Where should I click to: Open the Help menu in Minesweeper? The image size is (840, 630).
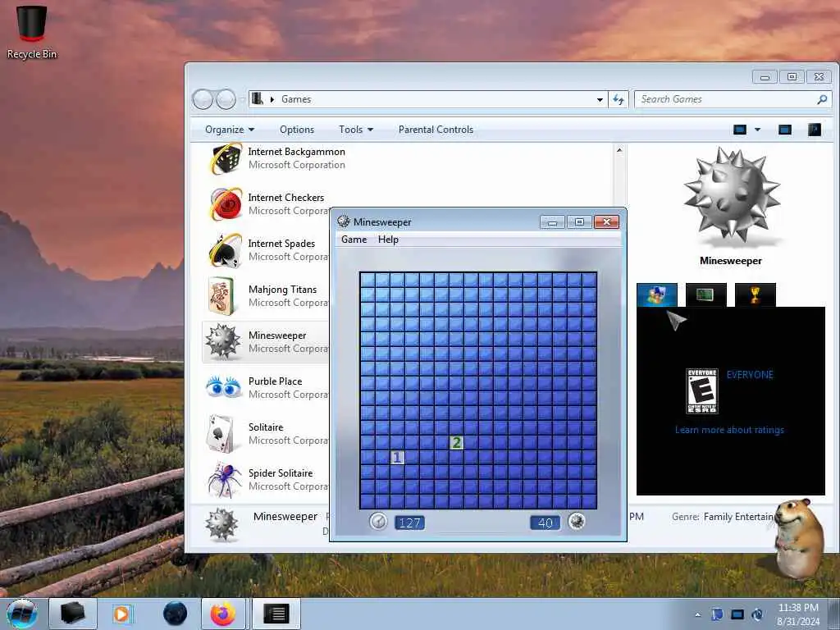[x=388, y=240]
